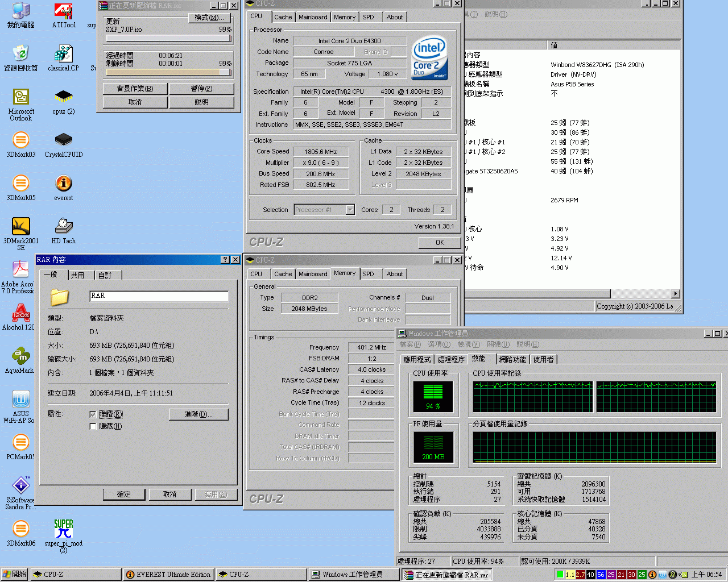728x582 pixels.
Task: Open SiSoftware Sandra desktop icon
Action: 20,493
